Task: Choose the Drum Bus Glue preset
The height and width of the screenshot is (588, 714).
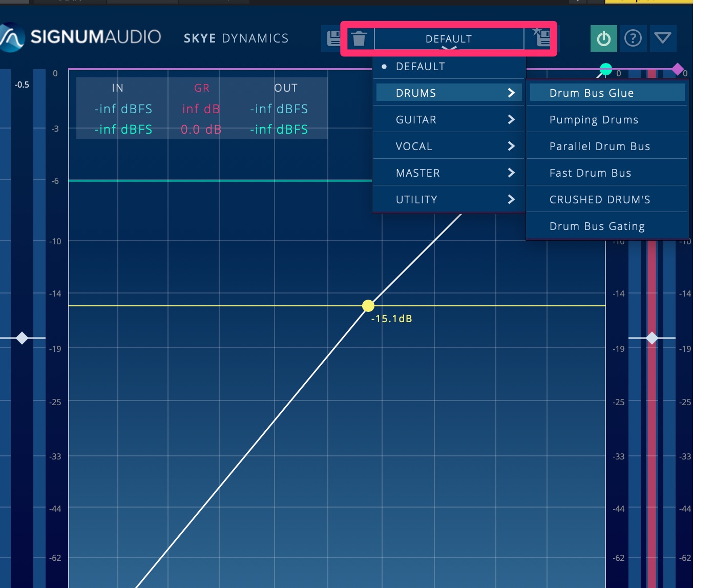Action: pyautogui.click(x=592, y=93)
